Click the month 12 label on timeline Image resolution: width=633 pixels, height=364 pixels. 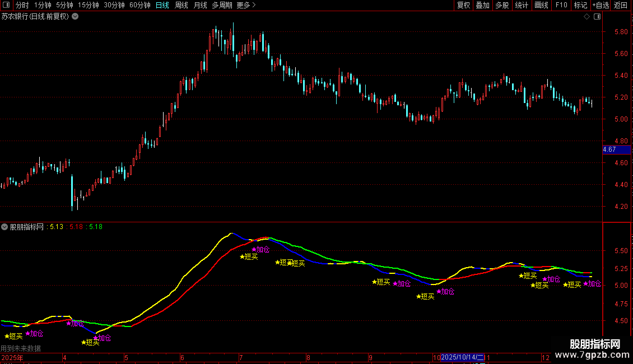coord(546,357)
